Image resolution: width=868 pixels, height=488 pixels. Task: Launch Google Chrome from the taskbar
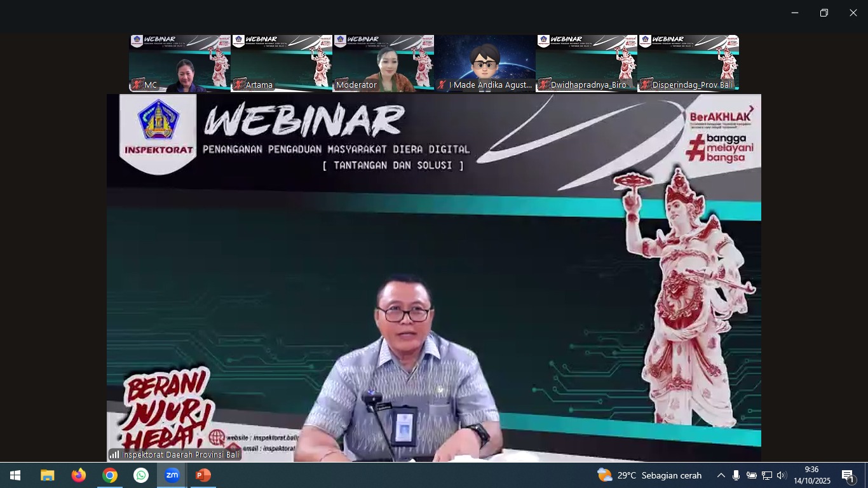tap(110, 475)
